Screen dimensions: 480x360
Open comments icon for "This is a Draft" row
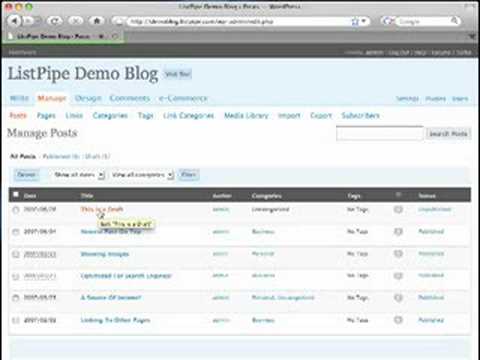click(x=398, y=209)
